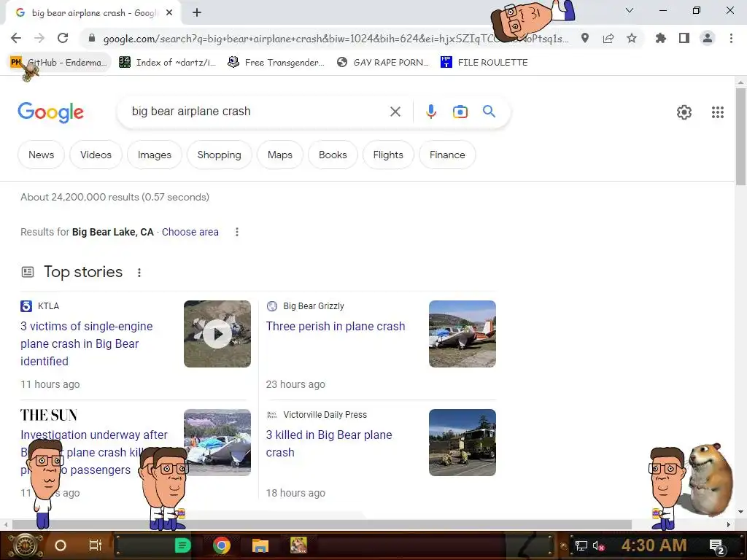Click the 4:30 AM taskbar clock
Screen dimensions: 747x560
(654, 545)
